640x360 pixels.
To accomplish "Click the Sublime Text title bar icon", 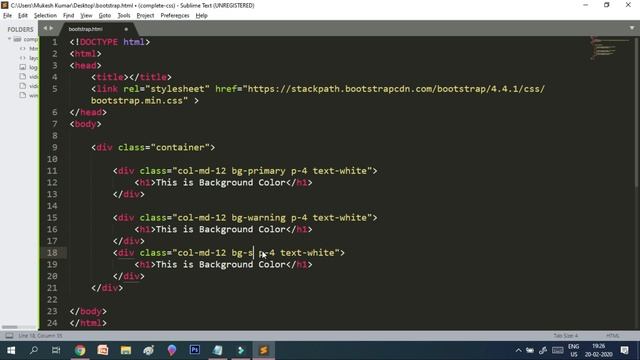I will pos(5,5).
